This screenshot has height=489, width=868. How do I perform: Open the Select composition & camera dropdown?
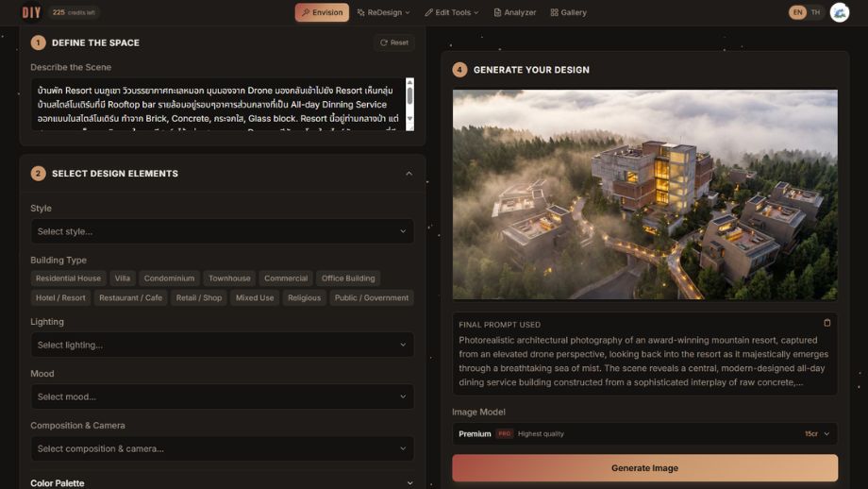point(222,448)
